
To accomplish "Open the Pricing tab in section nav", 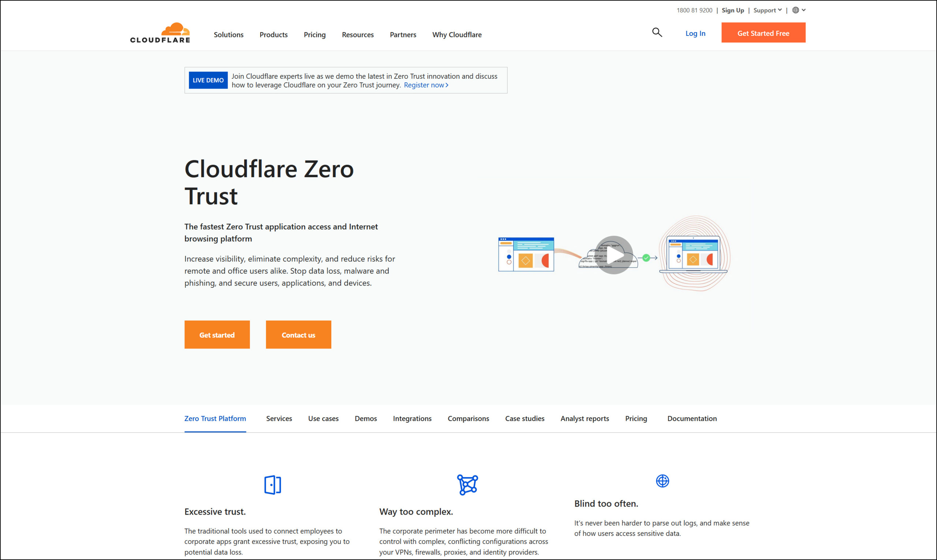I will point(636,418).
